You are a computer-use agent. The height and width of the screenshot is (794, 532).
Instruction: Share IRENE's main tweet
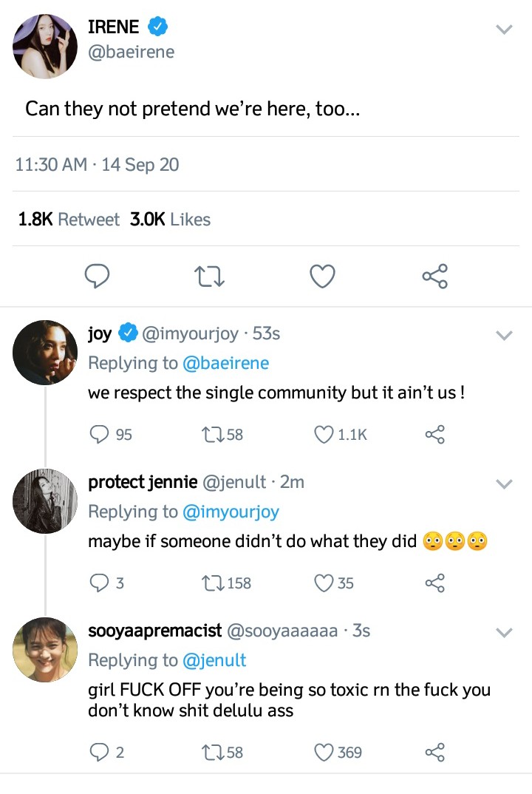434,276
